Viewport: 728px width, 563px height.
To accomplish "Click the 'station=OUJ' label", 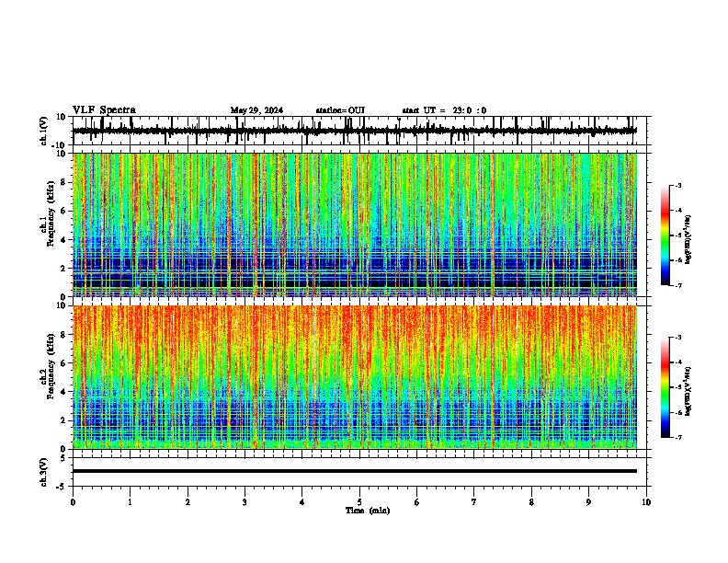I will 340,110.
